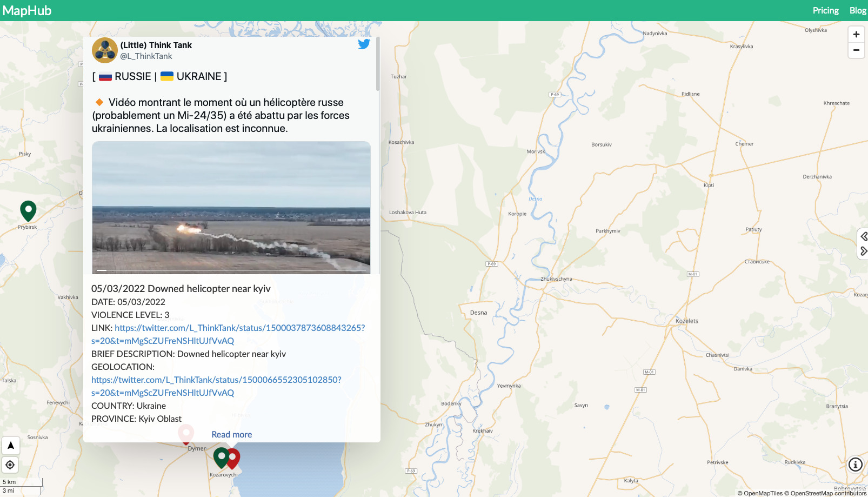Click the Sosnivka village label
868x497 pixels.
(37, 438)
